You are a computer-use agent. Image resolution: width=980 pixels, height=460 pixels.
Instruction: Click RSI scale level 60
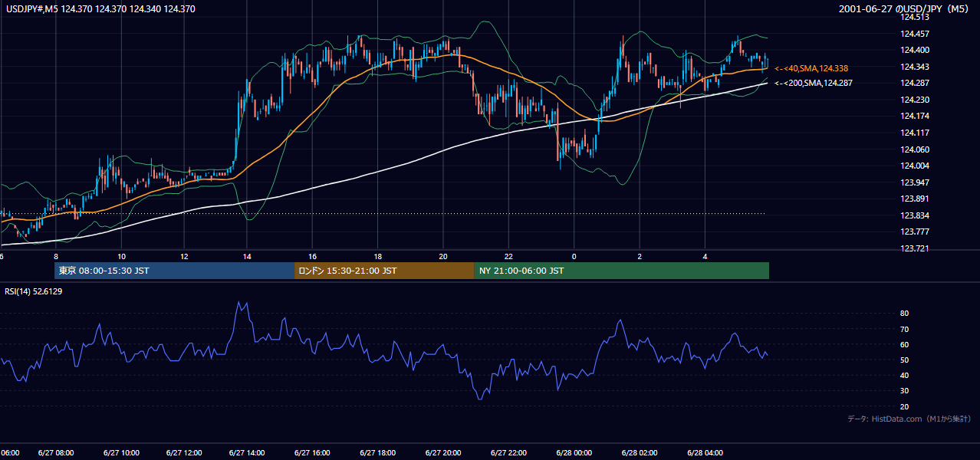(x=905, y=344)
